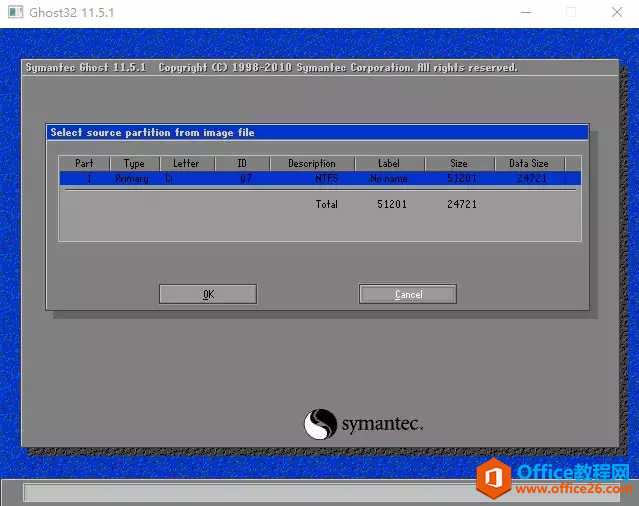This screenshot has width=639, height=506.
Task: Click the Letter column header
Action: [187, 163]
